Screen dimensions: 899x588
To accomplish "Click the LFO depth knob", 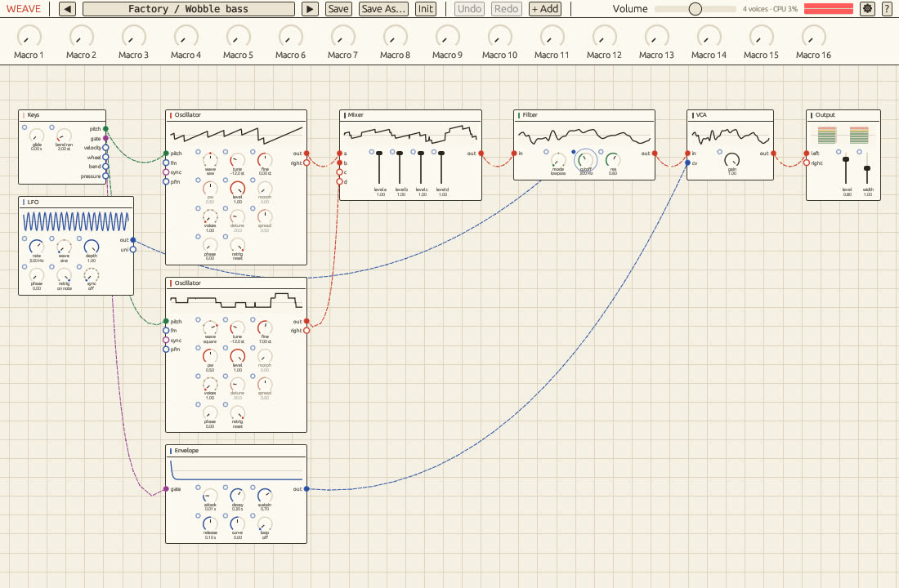I will (x=92, y=247).
